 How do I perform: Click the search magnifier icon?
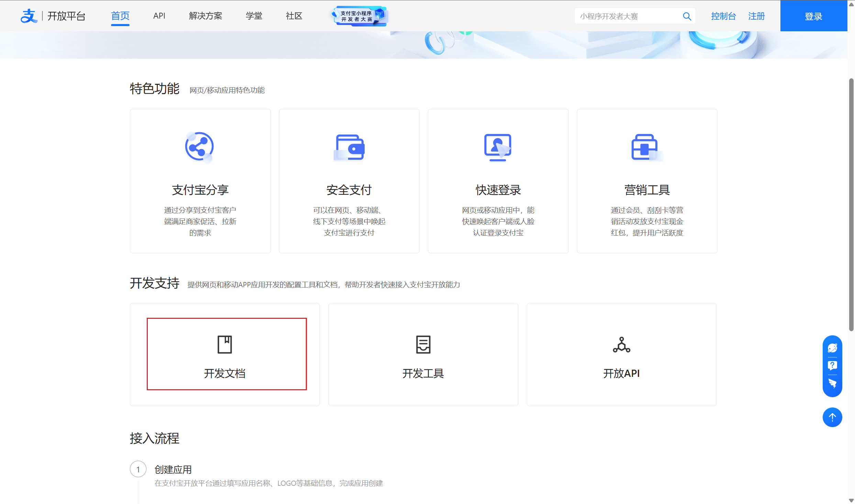pyautogui.click(x=687, y=16)
